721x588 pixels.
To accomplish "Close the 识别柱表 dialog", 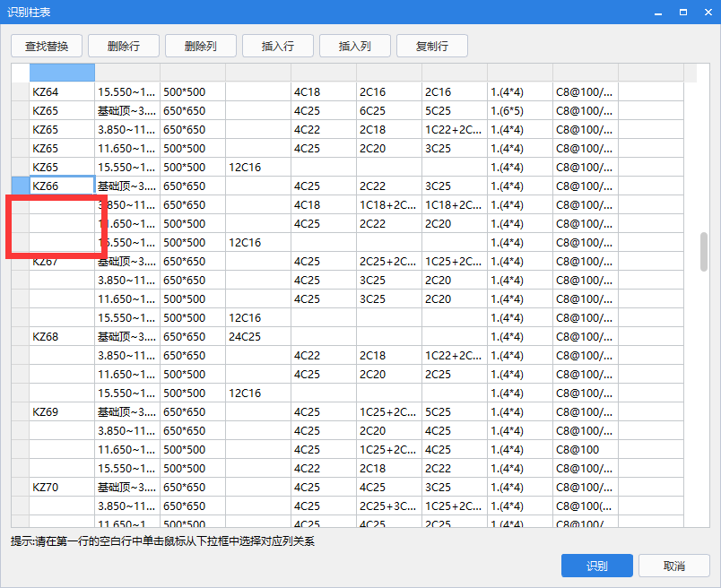I will pos(708,13).
